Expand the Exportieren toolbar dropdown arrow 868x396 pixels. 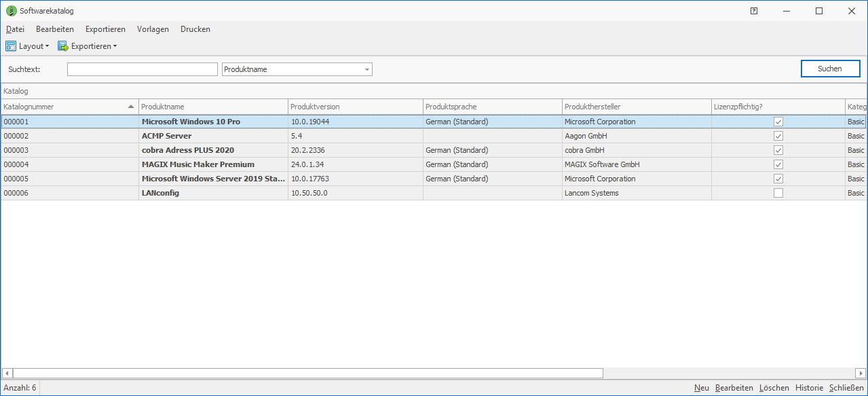tap(115, 46)
